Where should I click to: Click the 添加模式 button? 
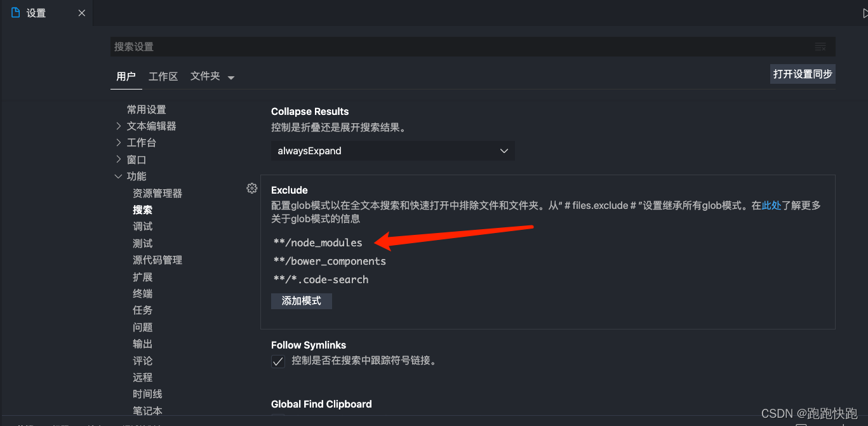tap(301, 301)
